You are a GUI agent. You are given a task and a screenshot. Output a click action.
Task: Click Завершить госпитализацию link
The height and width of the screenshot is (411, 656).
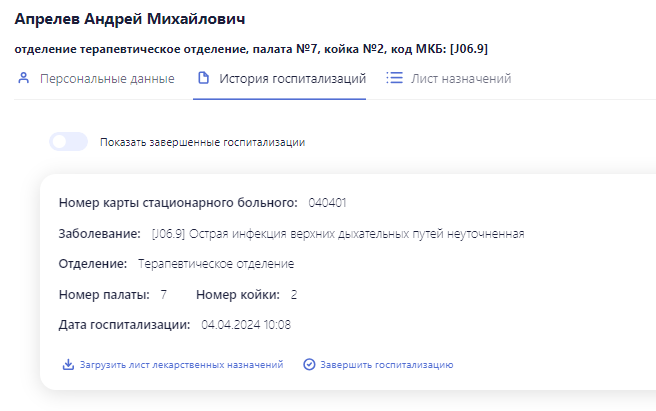click(x=387, y=365)
